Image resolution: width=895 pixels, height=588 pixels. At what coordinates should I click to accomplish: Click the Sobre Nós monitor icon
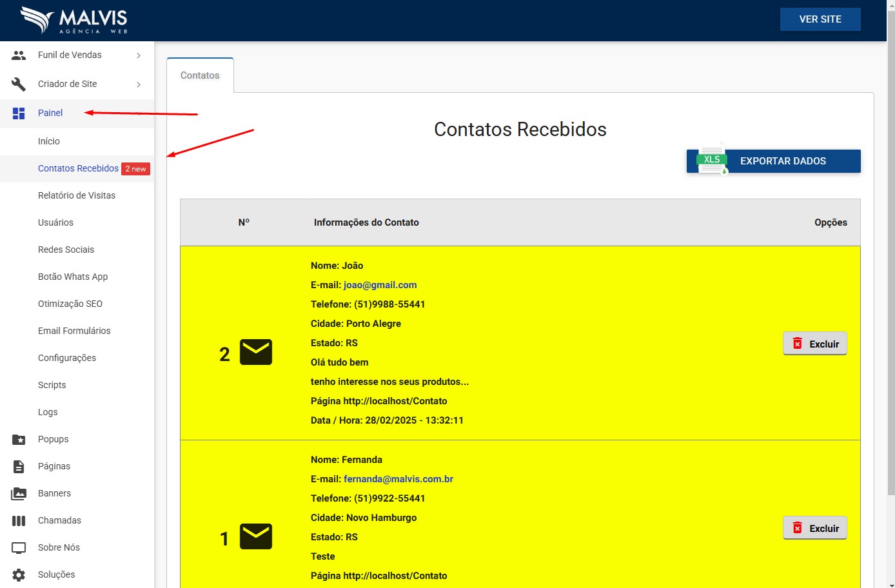(19, 548)
